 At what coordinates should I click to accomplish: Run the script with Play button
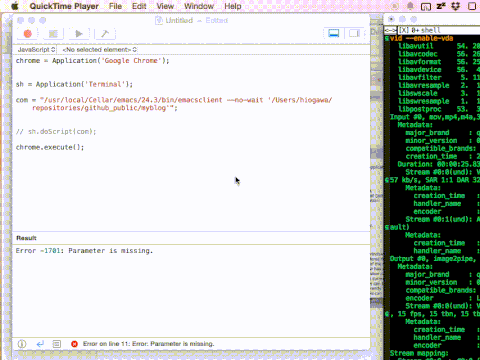tap(79, 34)
